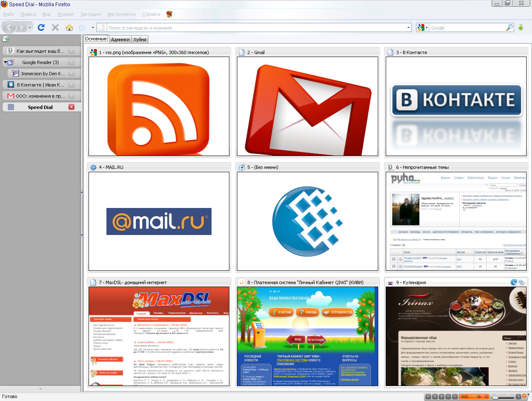
Task: Click the Google search input field
Action: tap(465, 28)
